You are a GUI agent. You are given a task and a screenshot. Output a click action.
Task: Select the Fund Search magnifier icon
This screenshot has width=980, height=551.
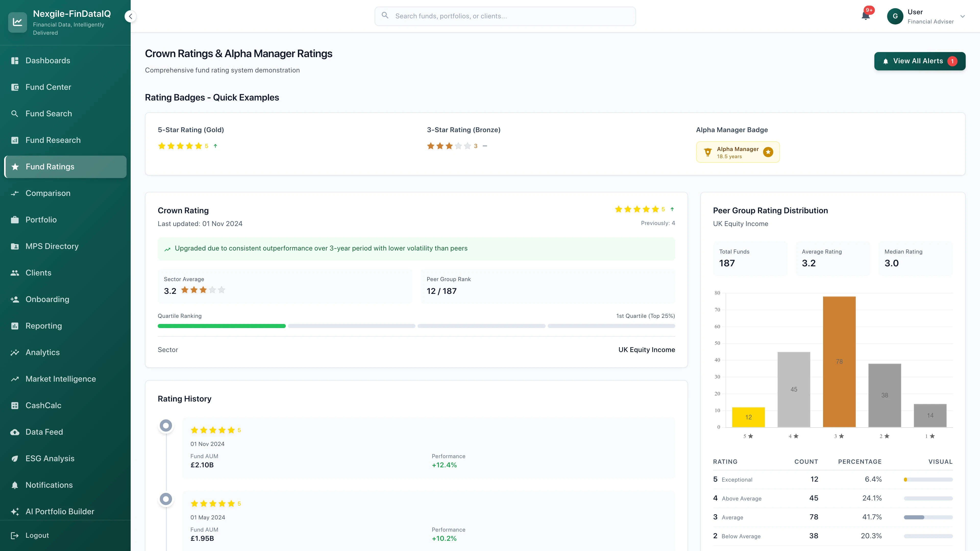(x=15, y=113)
